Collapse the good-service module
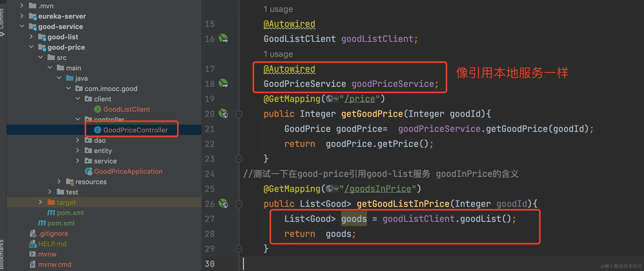Screen dimensions: 644x271 coord(22,26)
